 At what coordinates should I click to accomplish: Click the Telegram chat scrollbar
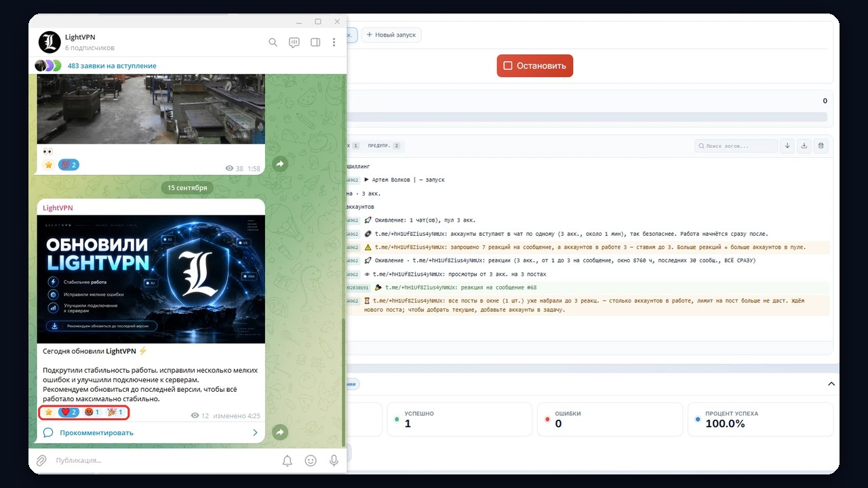(343, 383)
